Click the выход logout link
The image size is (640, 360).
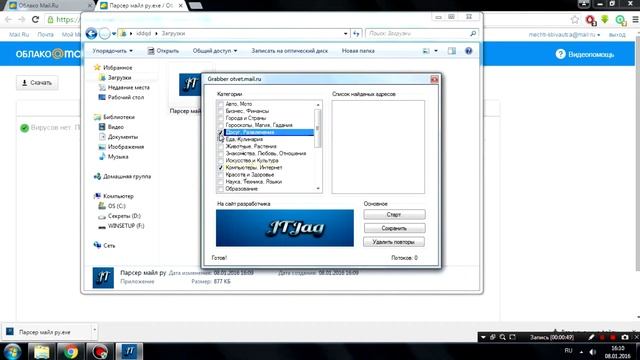pos(617,35)
